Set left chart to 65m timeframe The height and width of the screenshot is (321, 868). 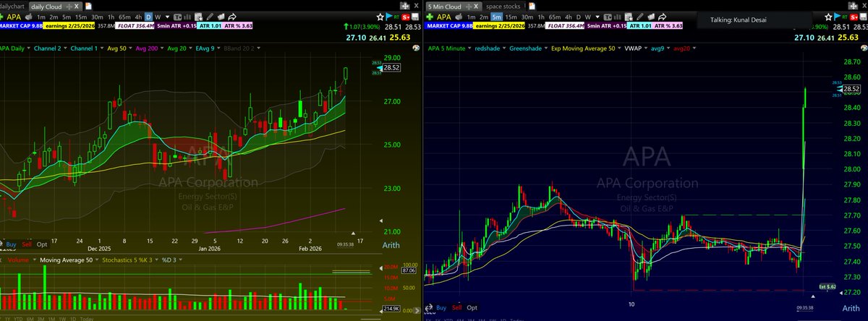124,17
